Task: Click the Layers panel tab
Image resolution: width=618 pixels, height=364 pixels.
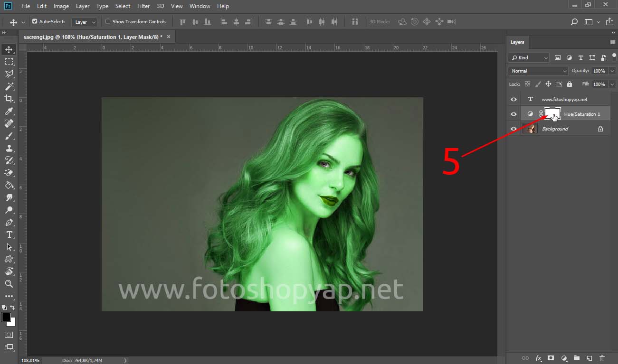Action: [x=517, y=42]
